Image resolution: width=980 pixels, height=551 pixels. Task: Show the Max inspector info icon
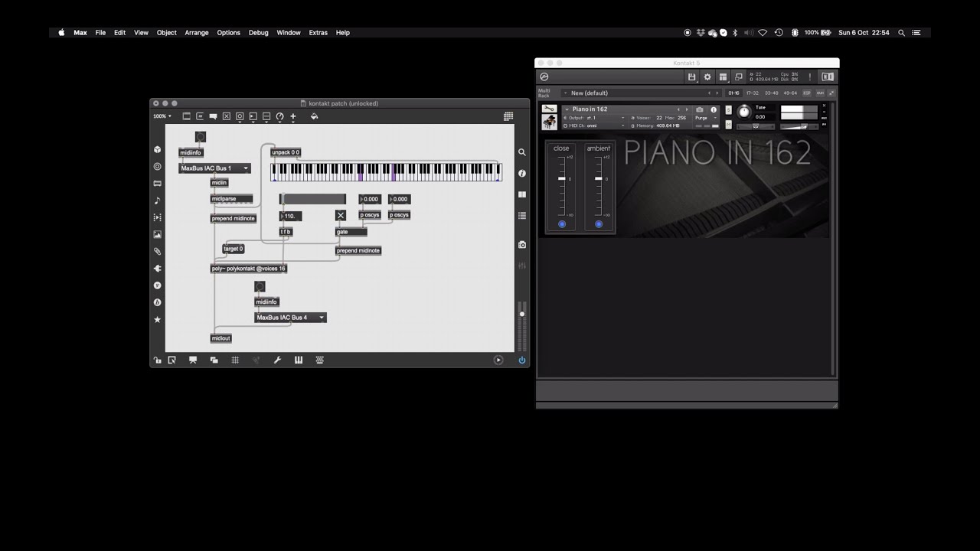coord(522,174)
